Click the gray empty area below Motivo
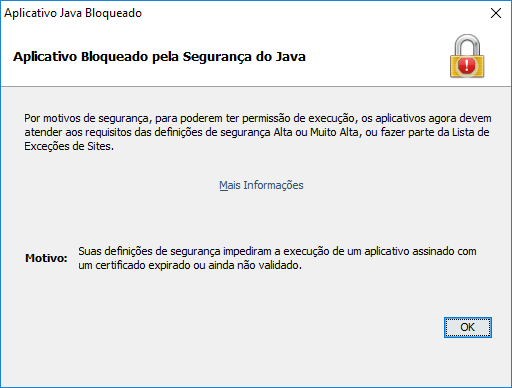Image resolution: width=512 pixels, height=388 pixels. pyautogui.click(x=200, y=300)
